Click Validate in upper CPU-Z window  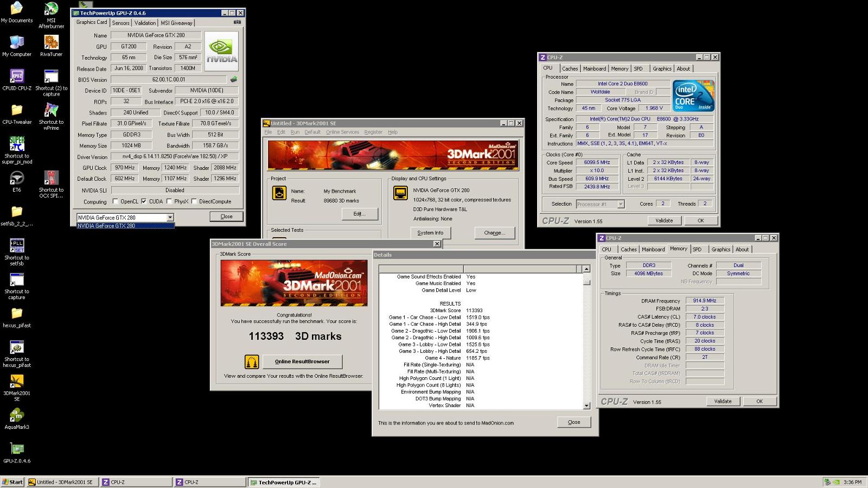coord(664,220)
